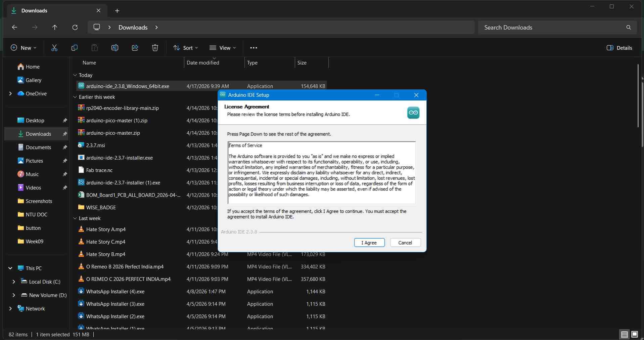Refresh the Downloads folder

pyautogui.click(x=75, y=27)
